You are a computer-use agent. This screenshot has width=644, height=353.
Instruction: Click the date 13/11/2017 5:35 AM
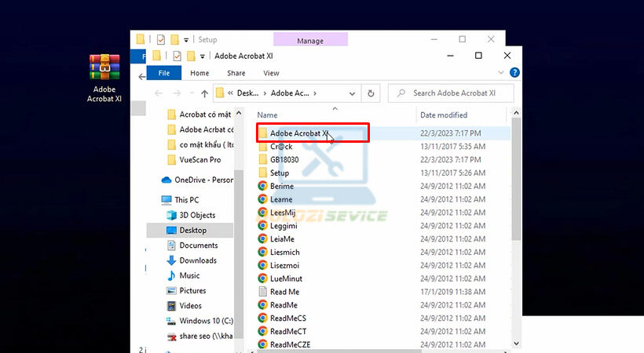click(x=452, y=147)
